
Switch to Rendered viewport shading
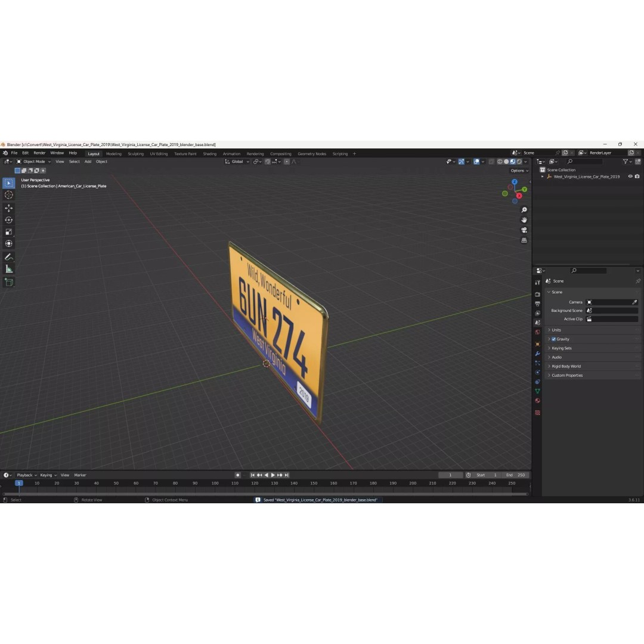519,162
